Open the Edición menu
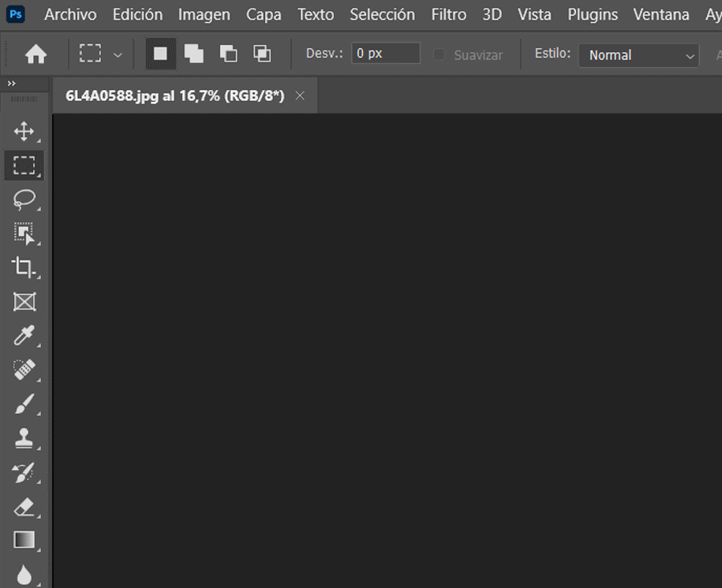722x588 pixels. coord(137,15)
